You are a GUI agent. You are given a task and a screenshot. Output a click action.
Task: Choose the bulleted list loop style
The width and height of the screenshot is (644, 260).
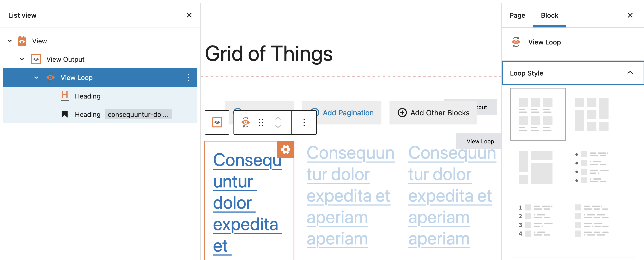[592, 167]
